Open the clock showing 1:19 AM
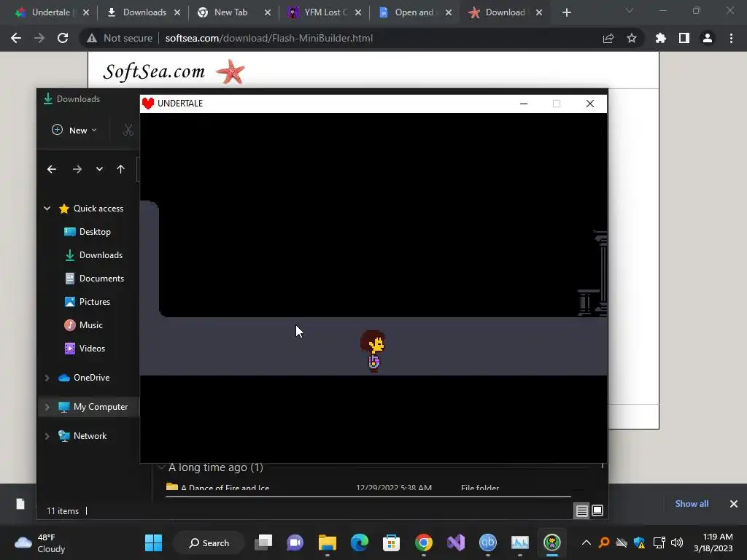 tap(713, 542)
